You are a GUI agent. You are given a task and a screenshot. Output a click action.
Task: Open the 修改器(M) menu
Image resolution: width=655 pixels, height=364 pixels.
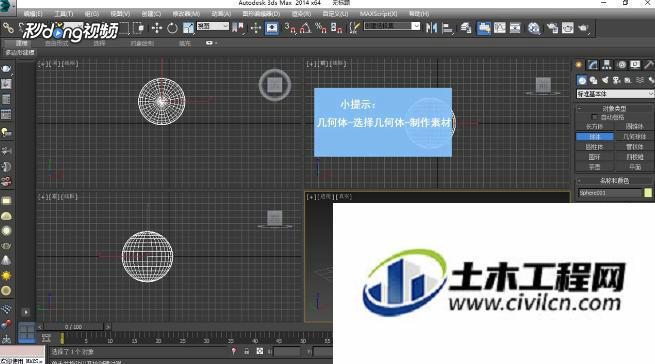point(186,14)
